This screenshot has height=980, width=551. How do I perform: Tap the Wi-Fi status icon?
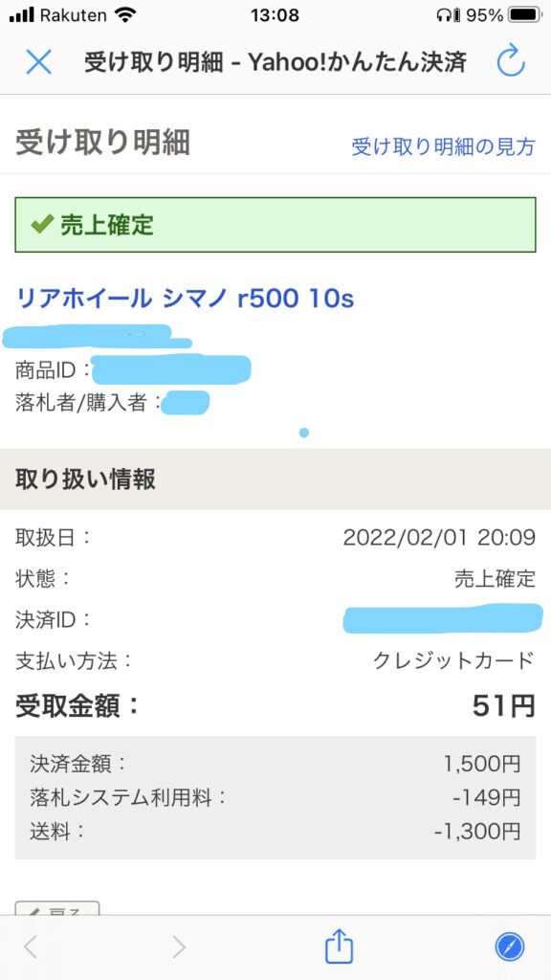click(x=125, y=15)
